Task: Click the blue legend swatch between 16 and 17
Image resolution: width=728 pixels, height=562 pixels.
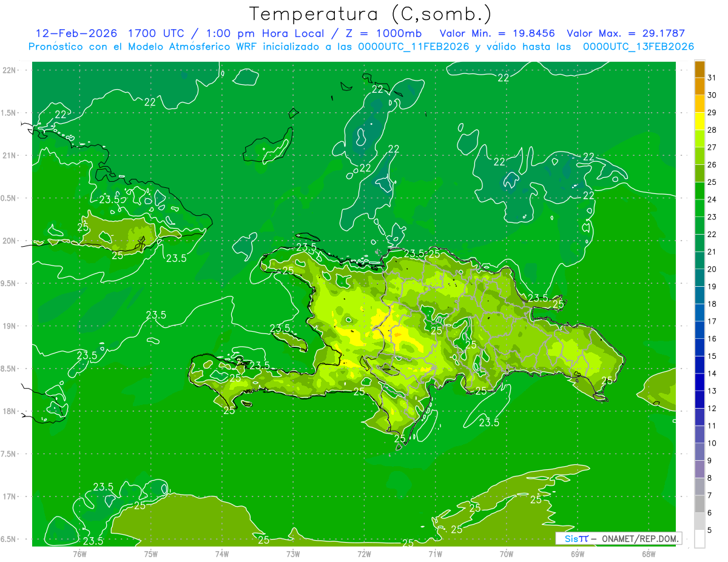Action: coord(699,330)
